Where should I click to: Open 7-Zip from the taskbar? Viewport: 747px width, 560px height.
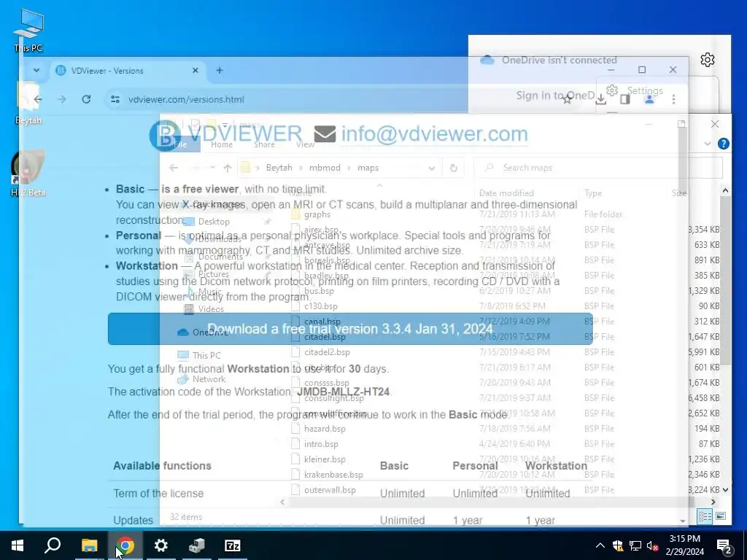233,545
